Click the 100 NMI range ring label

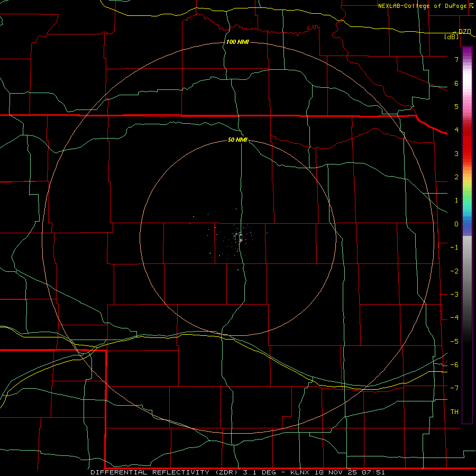click(x=237, y=42)
